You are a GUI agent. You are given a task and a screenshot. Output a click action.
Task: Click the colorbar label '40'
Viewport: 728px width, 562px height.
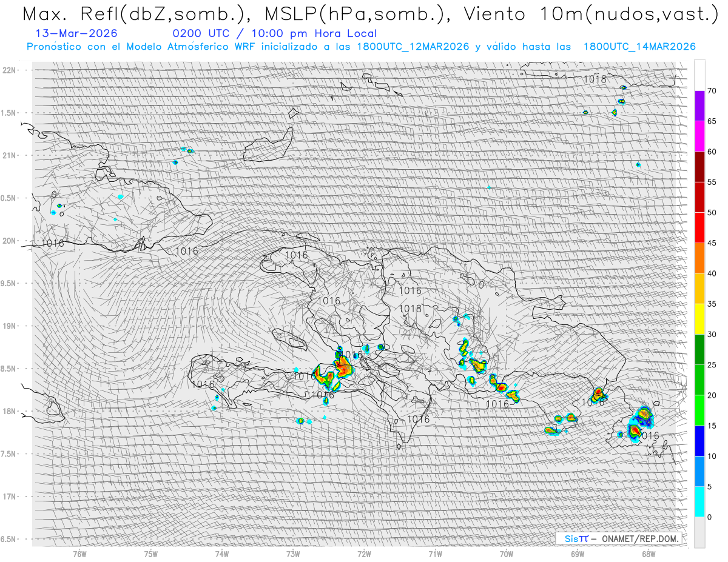click(712, 273)
